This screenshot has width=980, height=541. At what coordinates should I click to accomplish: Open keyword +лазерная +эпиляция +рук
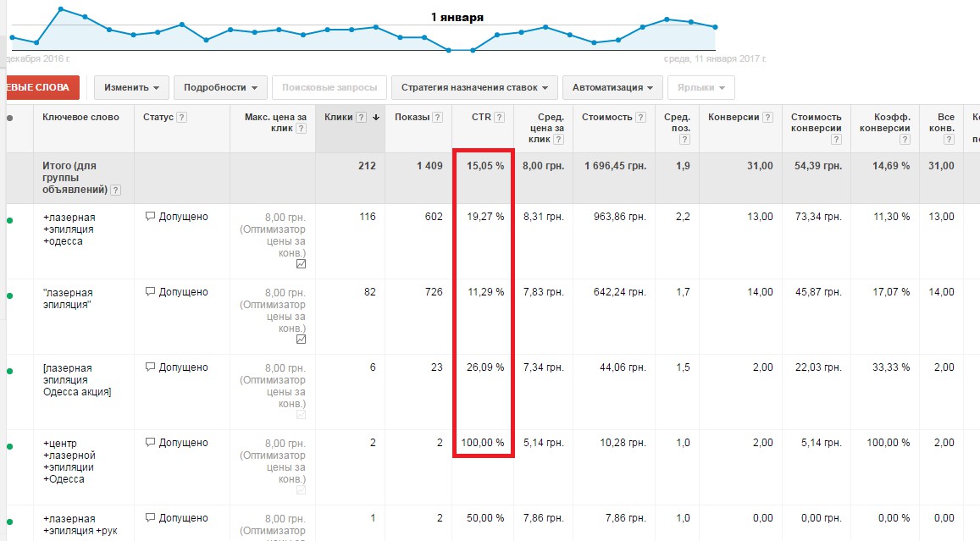80,525
